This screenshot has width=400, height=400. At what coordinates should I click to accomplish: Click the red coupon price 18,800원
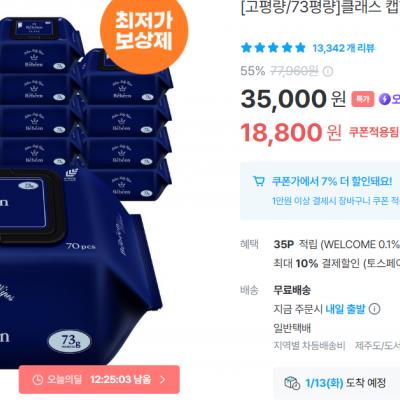point(291,132)
